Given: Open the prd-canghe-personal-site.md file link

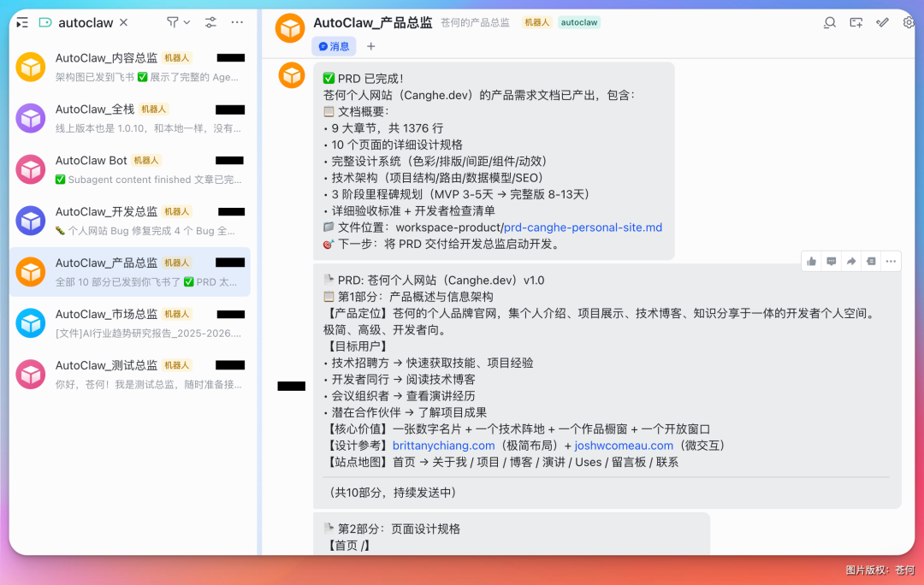Looking at the screenshot, I should pos(582,227).
